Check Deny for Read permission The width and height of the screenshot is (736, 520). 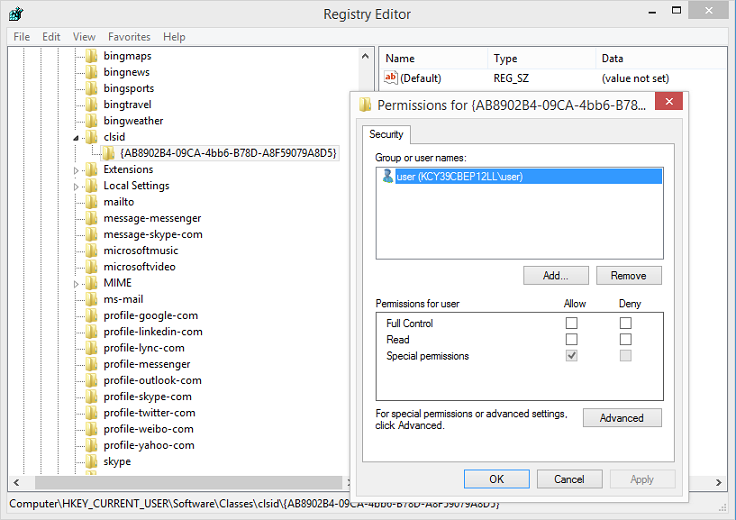(x=625, y=339)
